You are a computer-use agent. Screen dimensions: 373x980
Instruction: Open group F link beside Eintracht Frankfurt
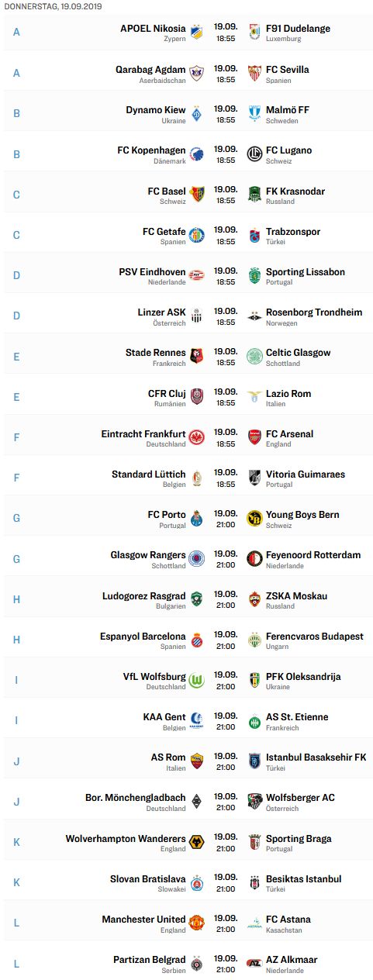[x=17, y=437]
